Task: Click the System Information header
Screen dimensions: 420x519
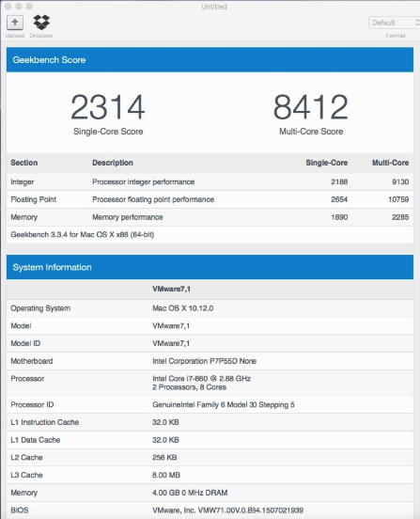Action: tap(210, 267)
